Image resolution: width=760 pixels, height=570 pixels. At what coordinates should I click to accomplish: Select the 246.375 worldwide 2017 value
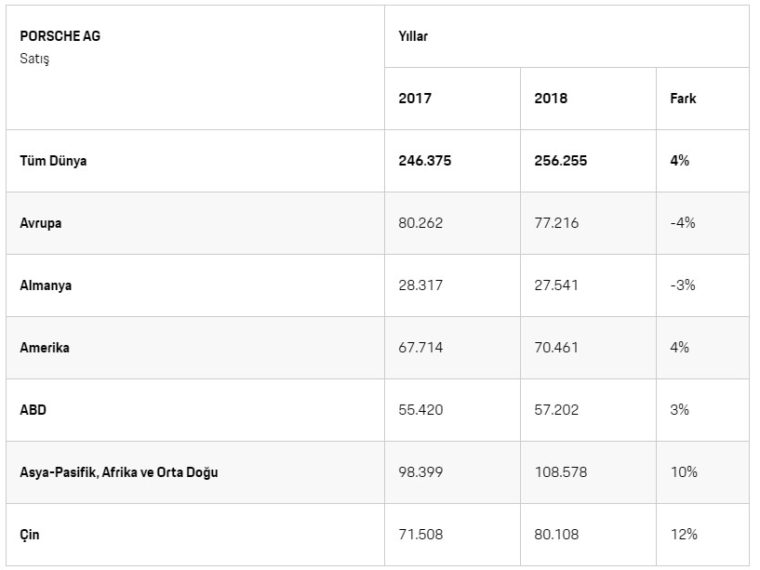425,160
